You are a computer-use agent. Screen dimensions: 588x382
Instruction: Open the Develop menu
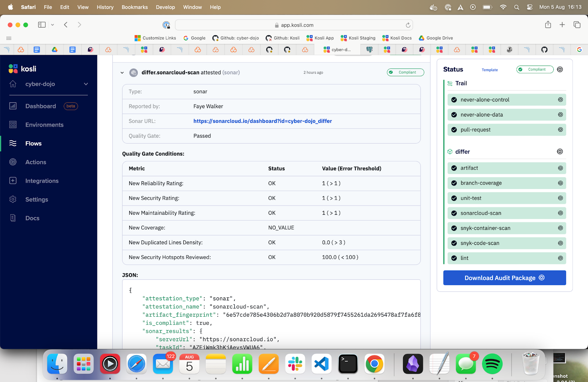[x=165, y=7]
